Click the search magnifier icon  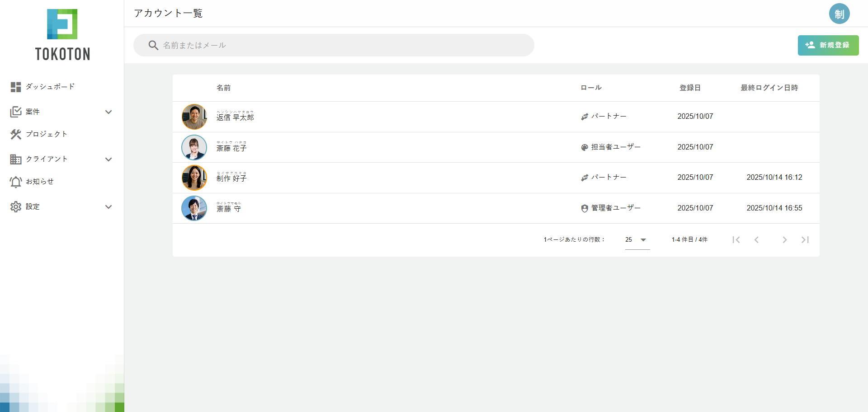click(153, 45)
